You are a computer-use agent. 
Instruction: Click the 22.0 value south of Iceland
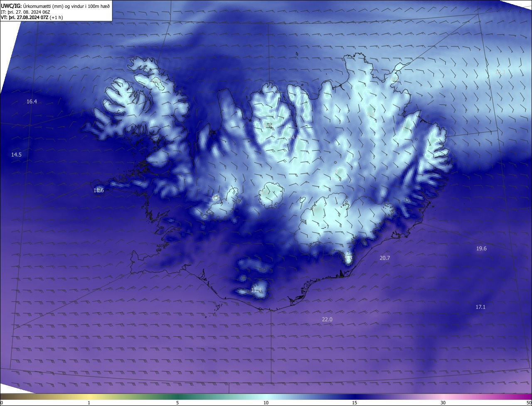click(327, 319)
